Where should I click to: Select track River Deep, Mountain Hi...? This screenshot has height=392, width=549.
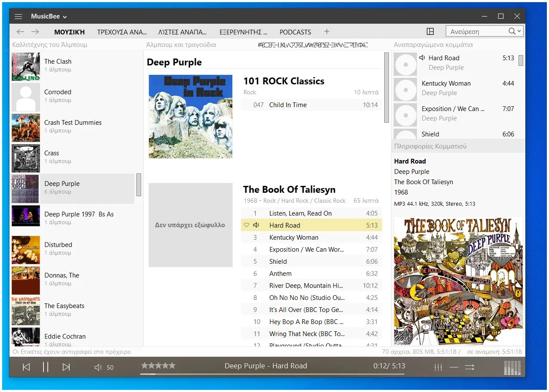[311, 286]
